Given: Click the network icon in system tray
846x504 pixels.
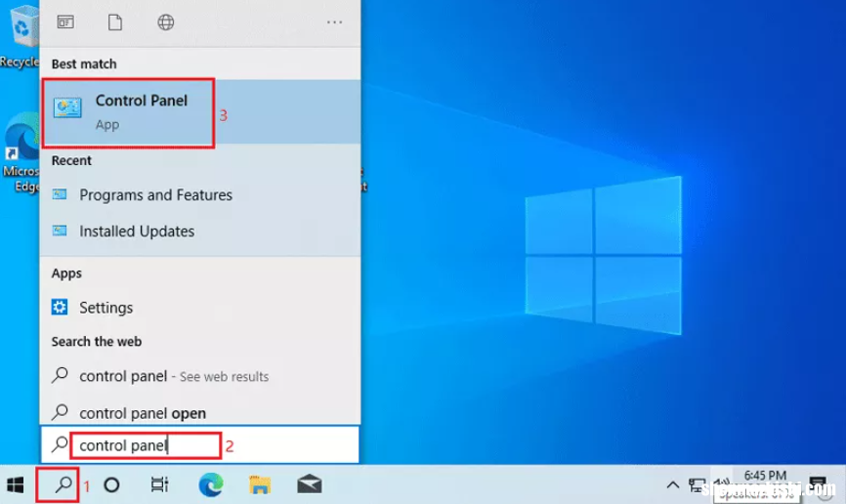Looking at the screenshot, I should pyautogui.click(x=697, y=485).
